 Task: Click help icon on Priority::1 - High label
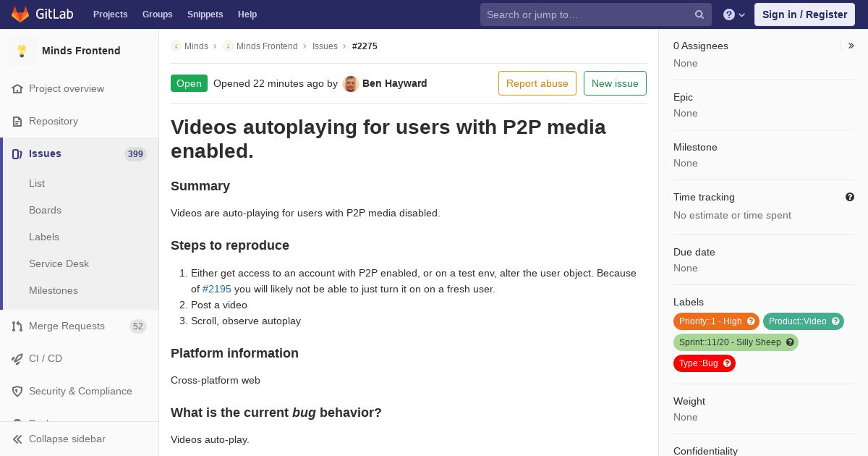click(751, 321)
